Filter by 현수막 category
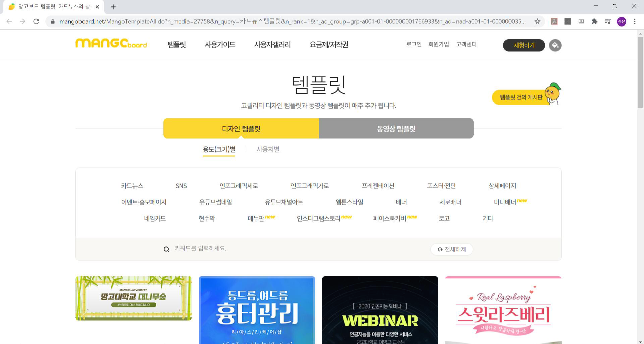 coord(207,218)
